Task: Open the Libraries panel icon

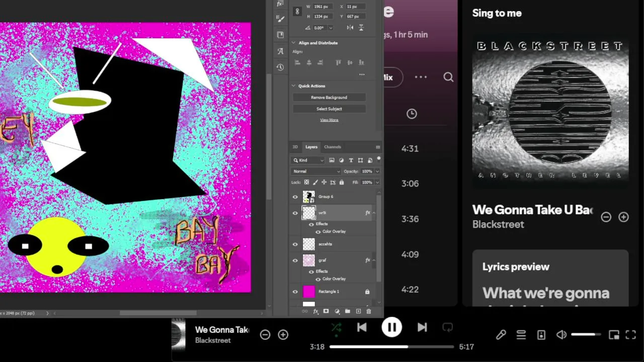Action: point(280,35)
